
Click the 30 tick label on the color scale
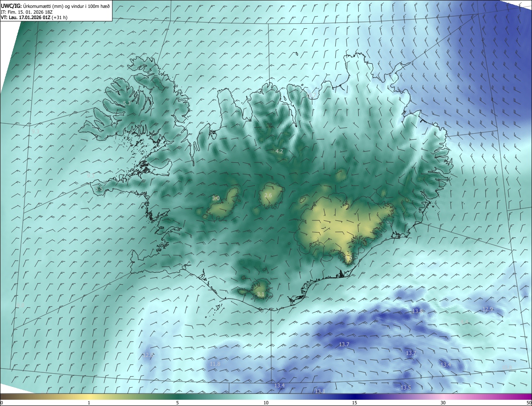pos(443,403)
